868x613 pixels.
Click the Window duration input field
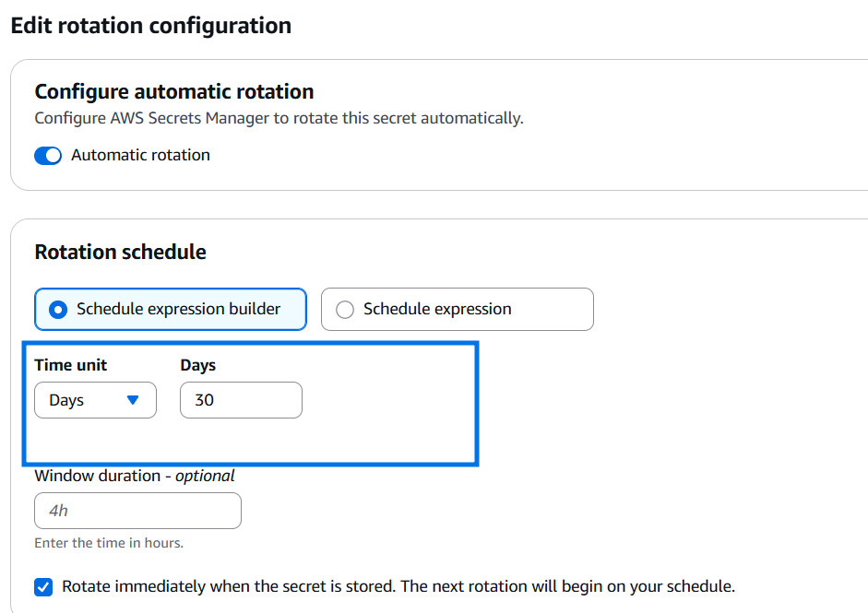[137, 510]
